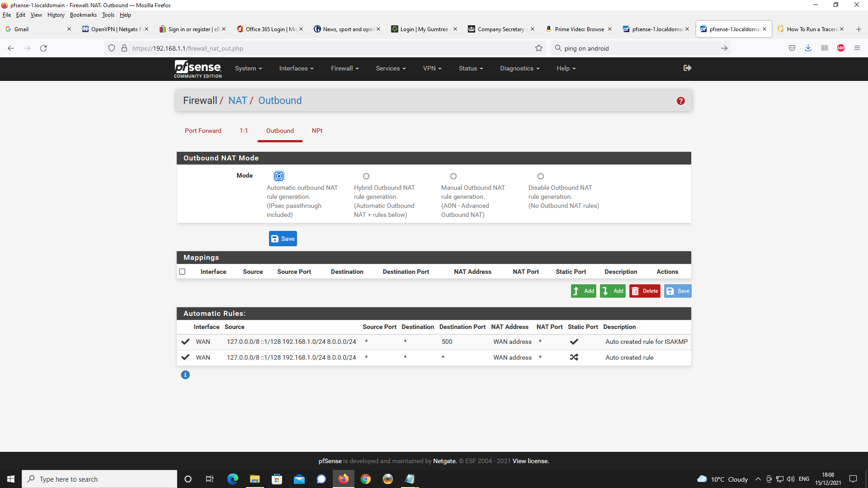Save the mappings order

click(x=678, y=291)
